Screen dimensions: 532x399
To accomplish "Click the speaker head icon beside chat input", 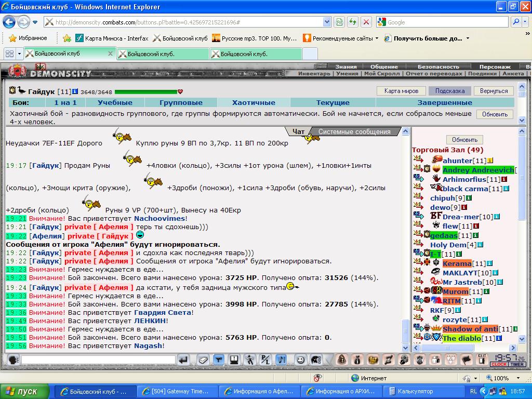I will (14, 360).
